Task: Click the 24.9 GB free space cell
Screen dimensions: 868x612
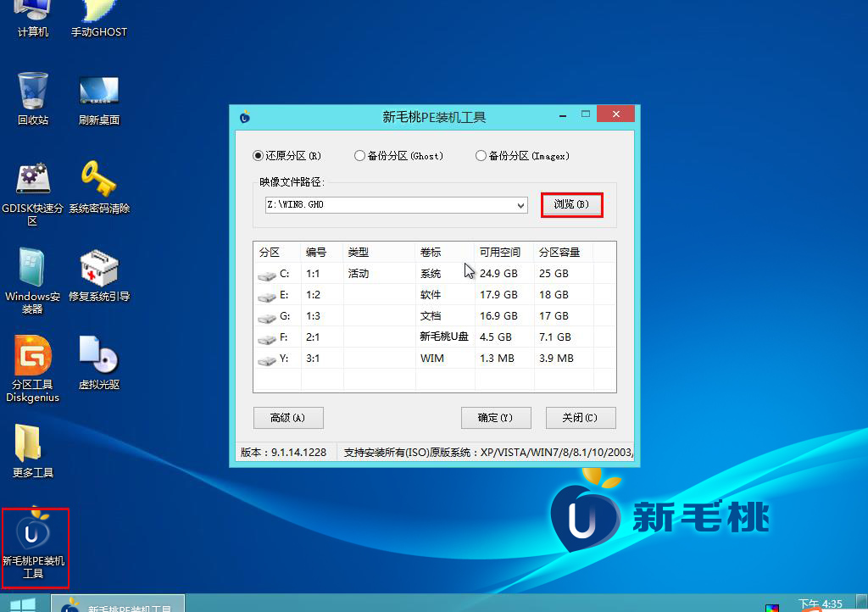Action: (498, 273)
